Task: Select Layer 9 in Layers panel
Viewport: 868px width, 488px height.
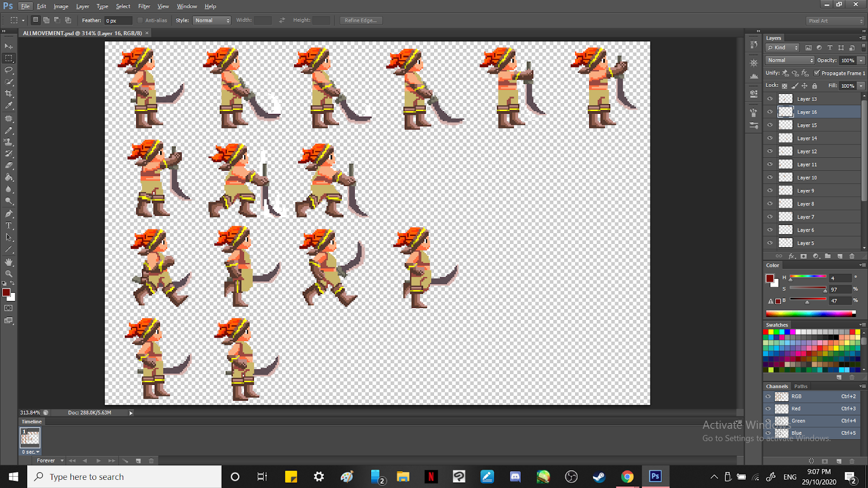Action: point(812,190)
